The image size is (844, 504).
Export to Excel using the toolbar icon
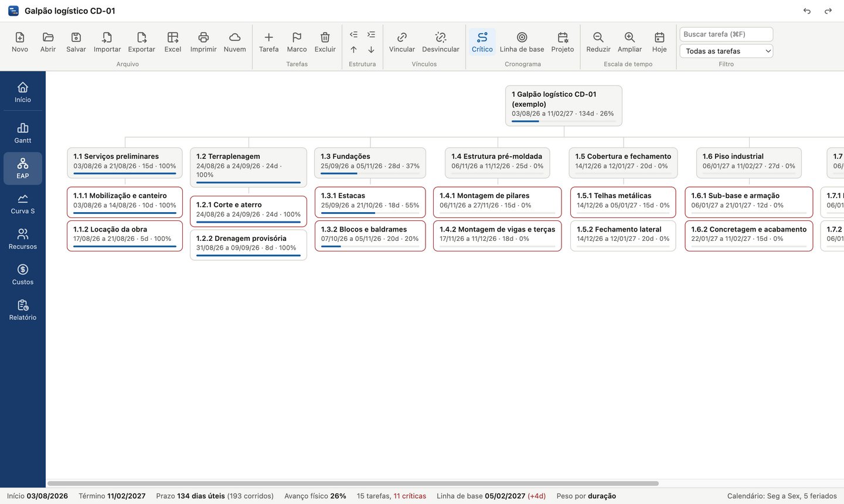tap(172, 42)
